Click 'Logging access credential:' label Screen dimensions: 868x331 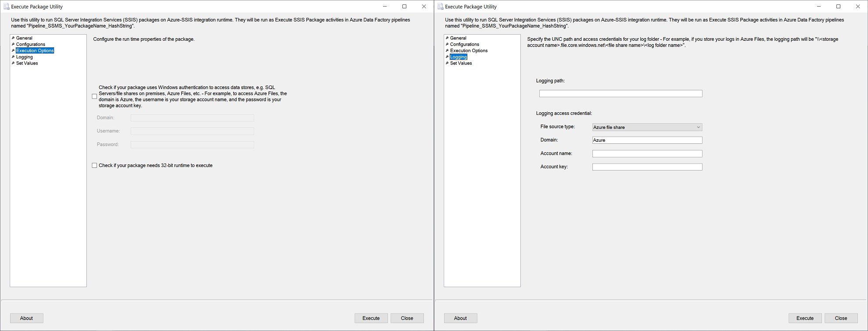[x=564, y=113]
